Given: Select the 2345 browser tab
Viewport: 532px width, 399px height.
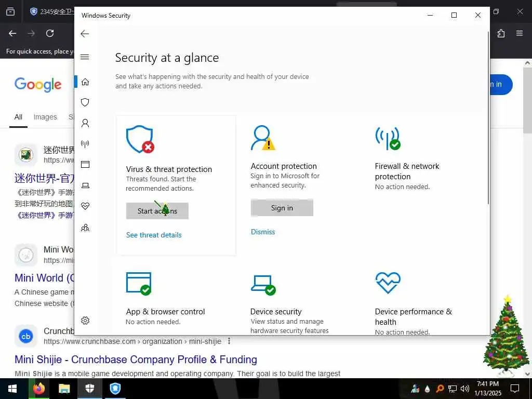Looking at the screenshot, I should point(51,11).
